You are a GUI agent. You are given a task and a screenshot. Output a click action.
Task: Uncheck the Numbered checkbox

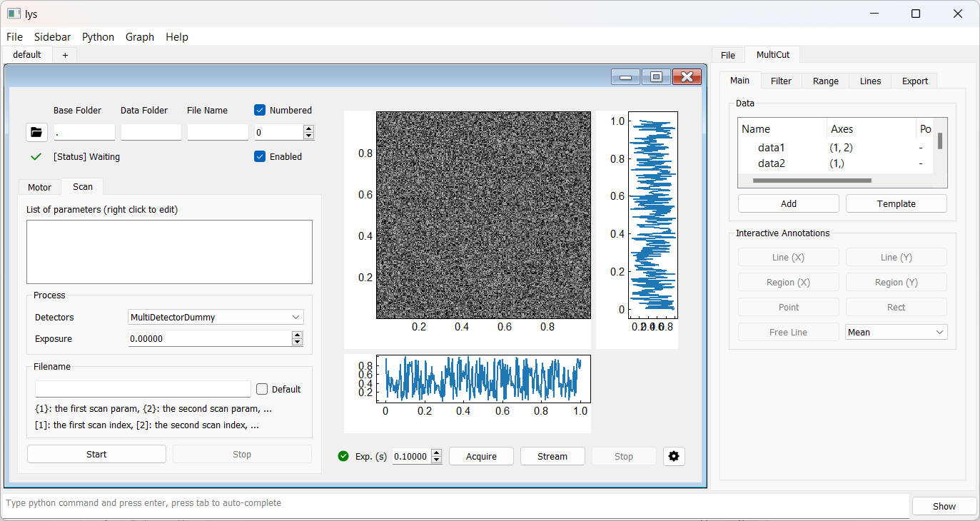pos(261,110)
